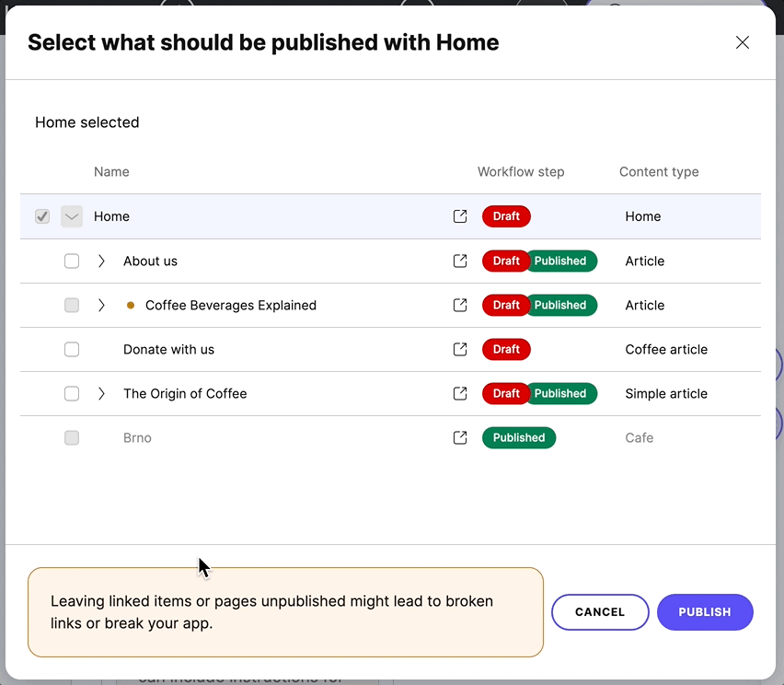
Task: Open The Origin of Coffee in a new tab
Action: tap(459, 393)
